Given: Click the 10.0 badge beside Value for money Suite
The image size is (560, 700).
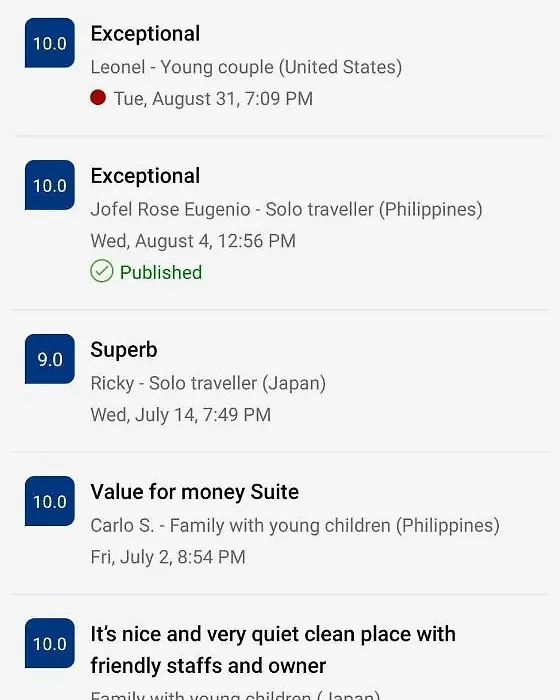Looking at the screenshot, I should pos(50,501).
